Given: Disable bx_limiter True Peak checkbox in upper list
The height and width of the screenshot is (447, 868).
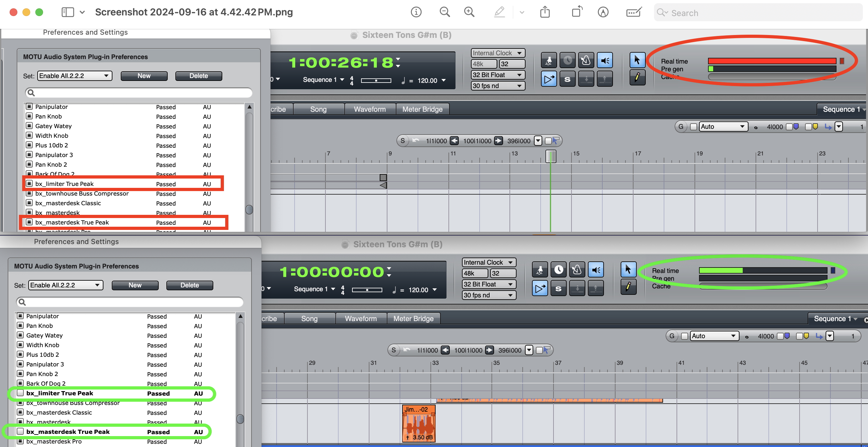Looking at the screenshot, I should coord(29,184).
